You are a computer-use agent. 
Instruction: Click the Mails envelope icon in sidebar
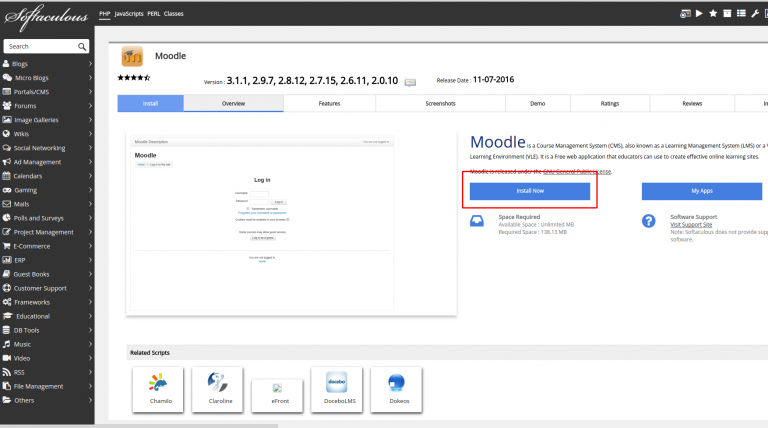pos(6,204)
